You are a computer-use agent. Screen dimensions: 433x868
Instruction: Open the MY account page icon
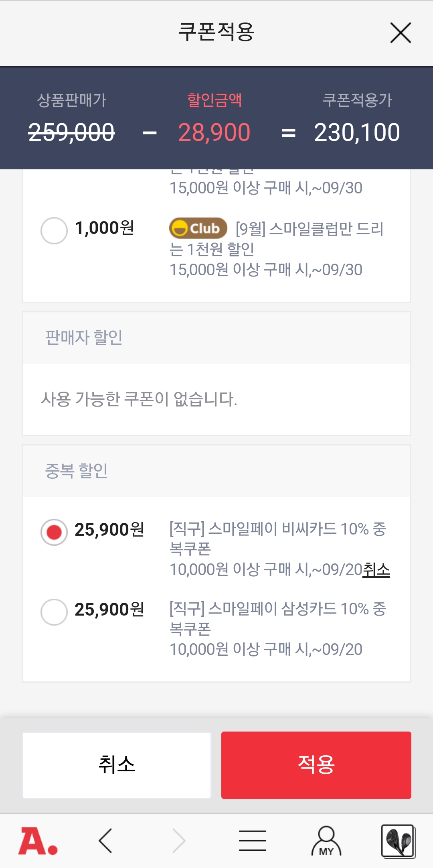tap(326, 841)
